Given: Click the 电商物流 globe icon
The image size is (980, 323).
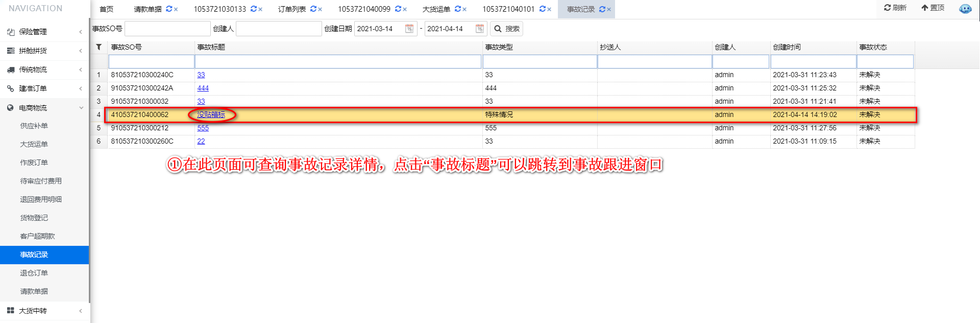Looking at the screenshot, I should tap(10, 108).
